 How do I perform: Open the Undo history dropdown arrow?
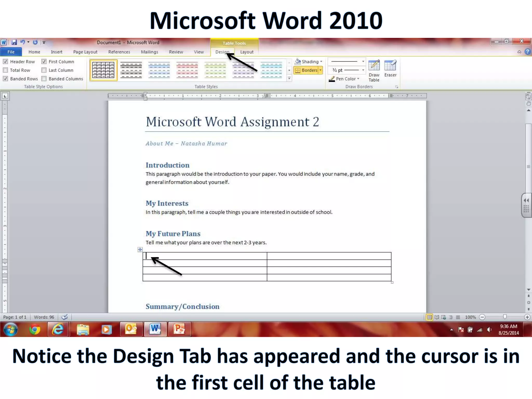[28, 42]
